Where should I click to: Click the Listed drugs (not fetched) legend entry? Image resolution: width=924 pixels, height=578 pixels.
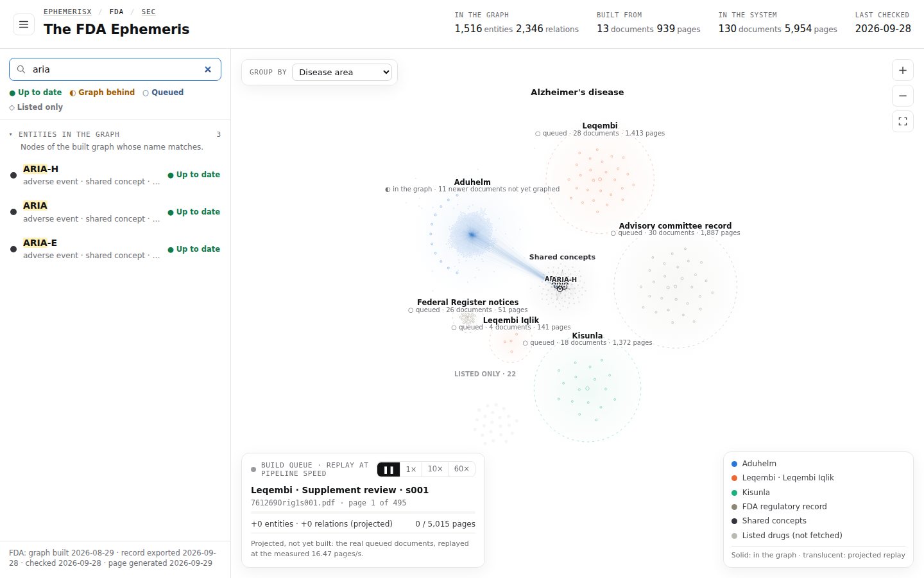coord(787,536)
